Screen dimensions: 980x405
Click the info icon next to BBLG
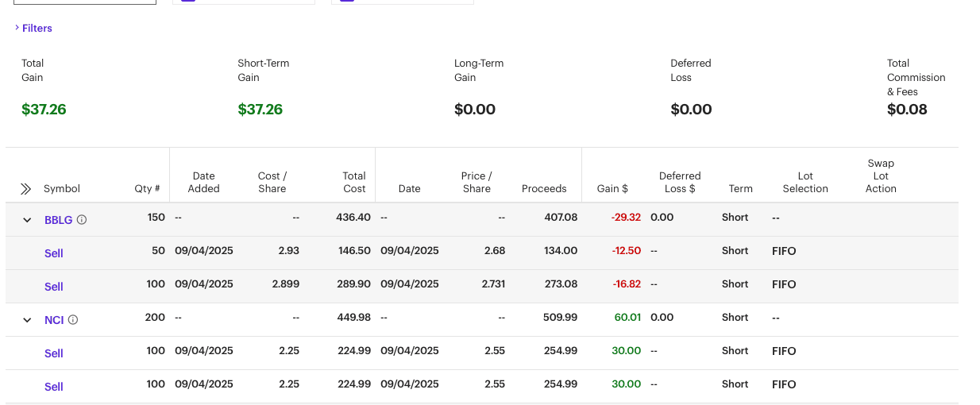tap(82, 220)
